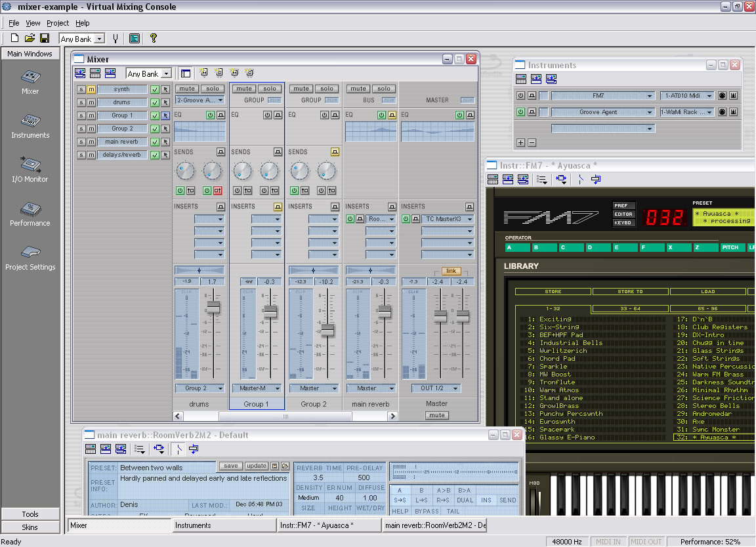Toggle the green checkbox for synth channel
This screenshot has height=547, width=756.
pos(155,89)
